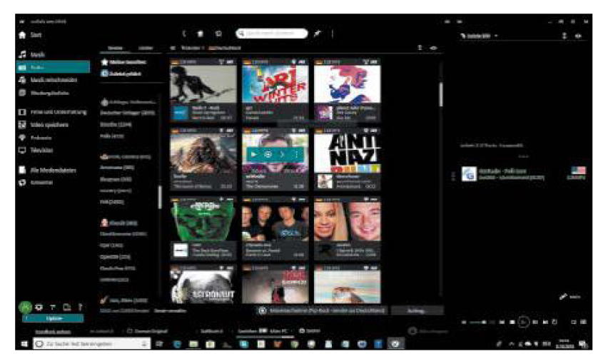Click the pencil edit button in player panel
Image resolution: width=608 pixels, height=364 pixels.
570,297
